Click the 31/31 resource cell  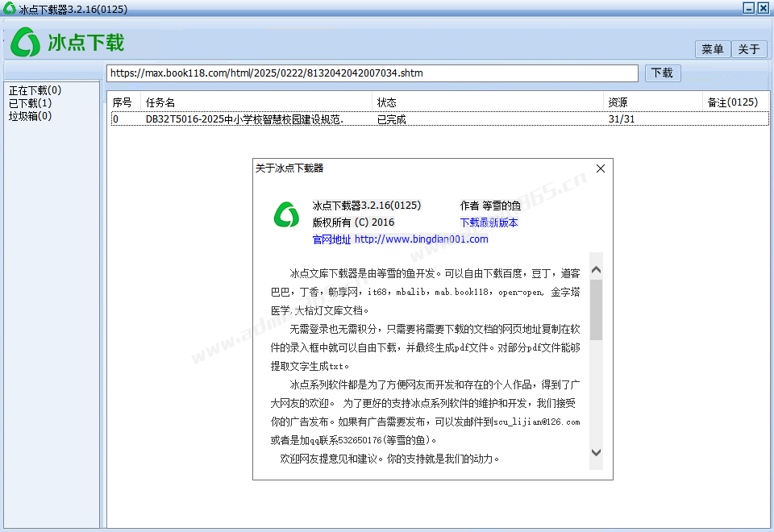tap(622, 119)
